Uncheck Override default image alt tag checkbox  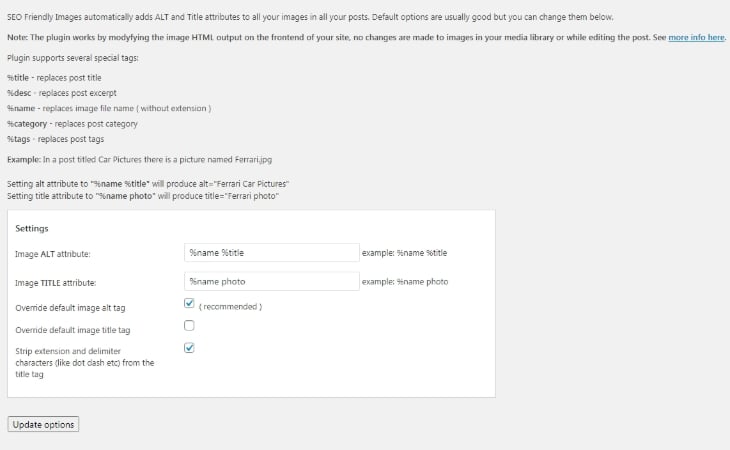(x=189, y=303)
